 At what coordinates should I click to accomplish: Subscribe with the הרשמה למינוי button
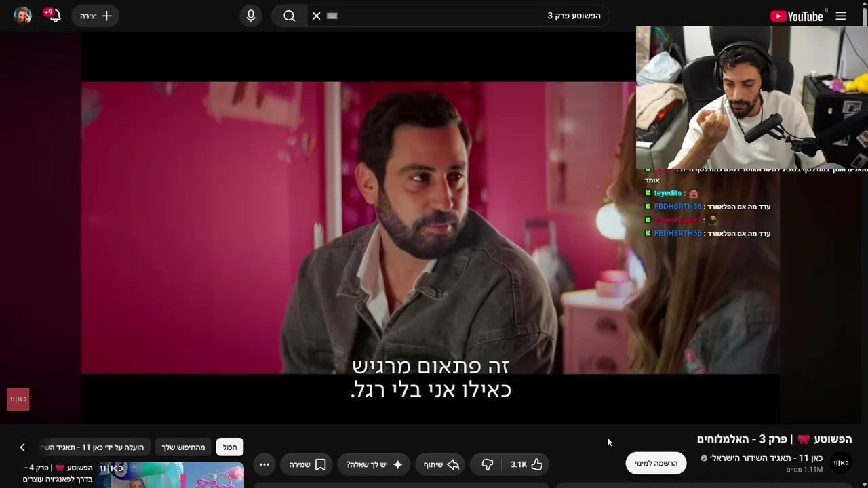point(656,463)
